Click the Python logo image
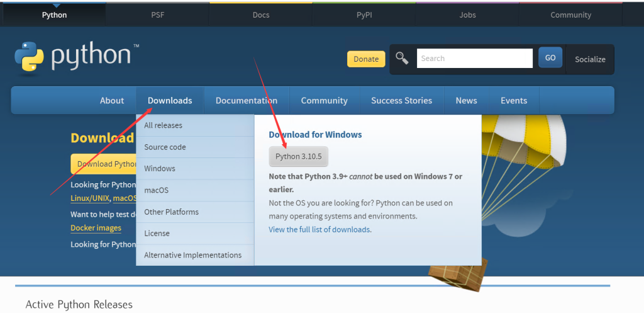This screenshot has width=644, height=313. (x=76, y=57)
